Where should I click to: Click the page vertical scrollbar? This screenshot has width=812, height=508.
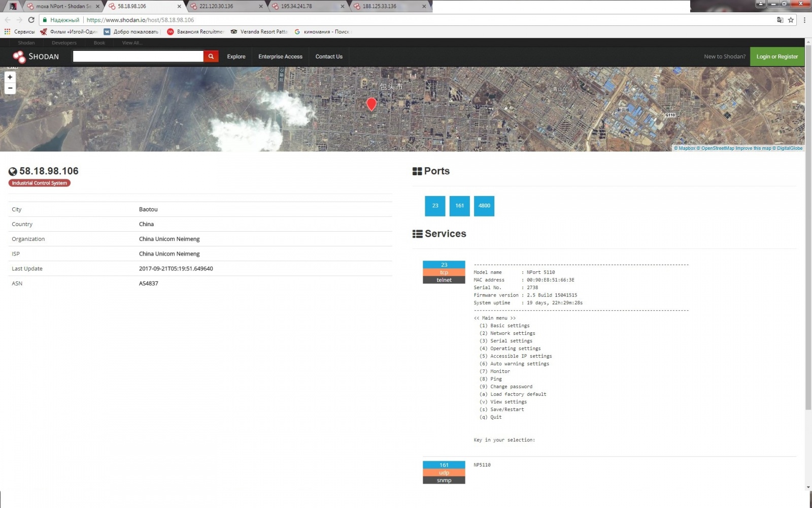[808, 229]
